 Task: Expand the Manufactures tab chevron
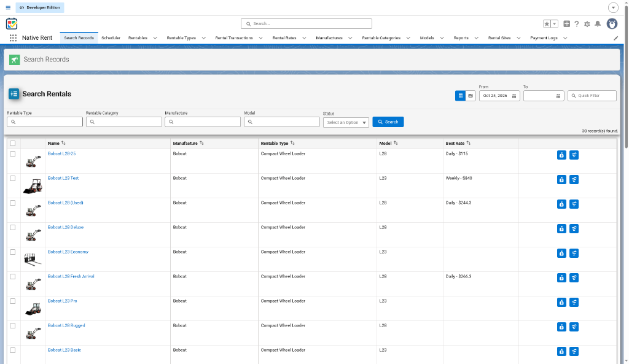click(350, 38)
